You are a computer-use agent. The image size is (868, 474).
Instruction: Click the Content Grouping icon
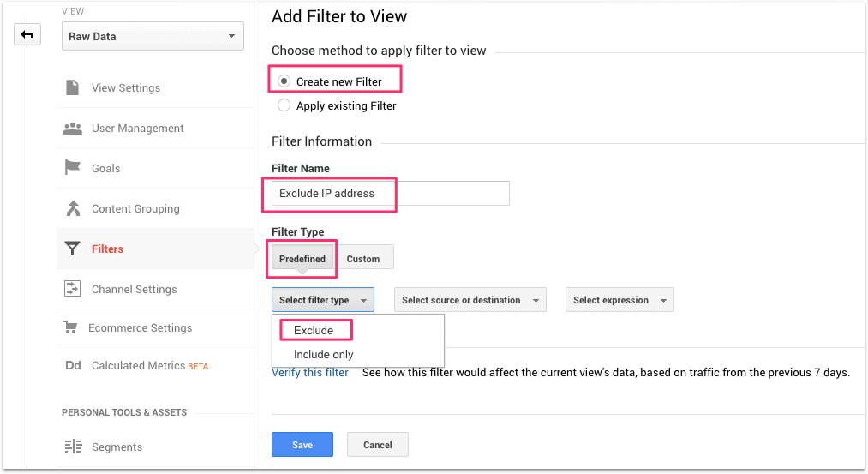73,208
